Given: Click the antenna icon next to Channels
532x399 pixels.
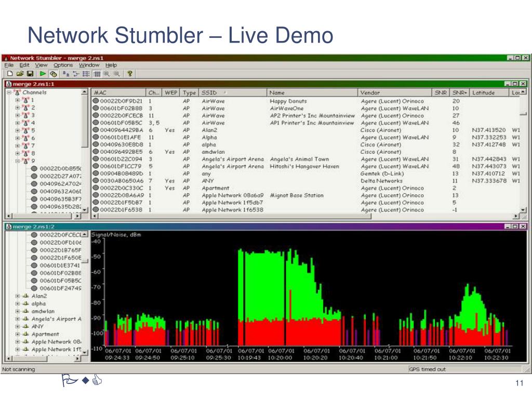Looking at the screenshot, I should 17,92.
